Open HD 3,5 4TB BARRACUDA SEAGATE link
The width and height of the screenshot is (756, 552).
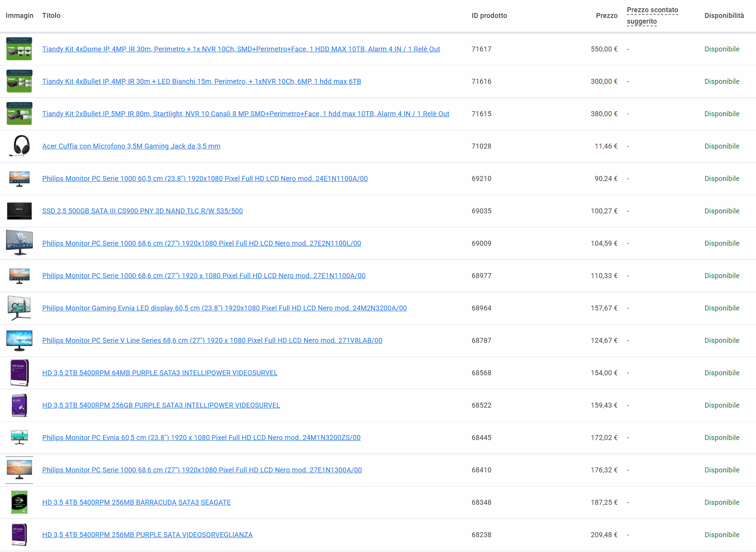click(136, 502)
